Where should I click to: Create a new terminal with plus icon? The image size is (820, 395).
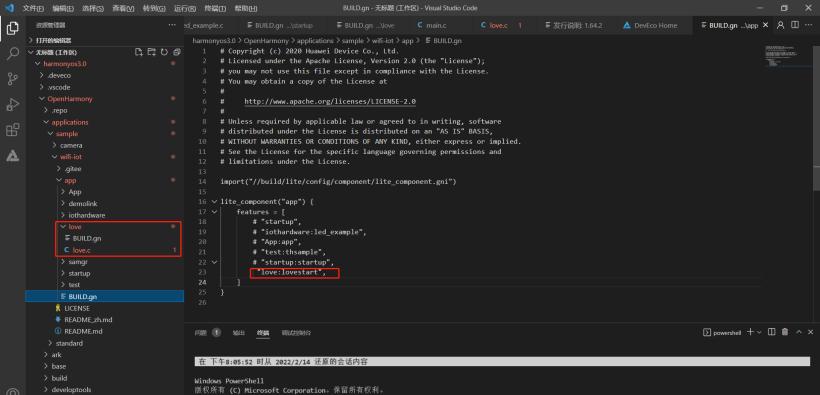click(x=750, y=332)
